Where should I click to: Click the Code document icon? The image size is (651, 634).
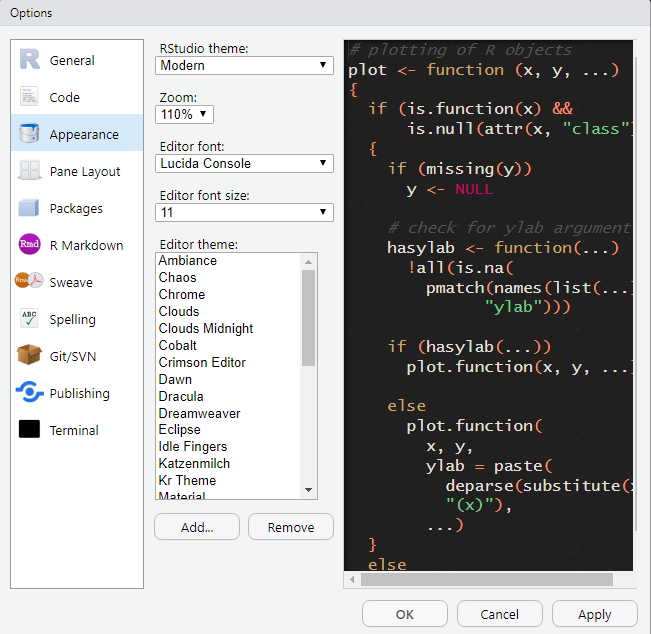click(x=29, y=97)
